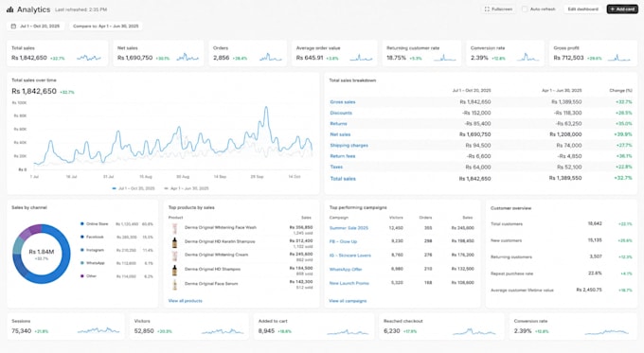Open the Sessions metric card
The width and height of the screenshot is (644, 353).
coord(65,327)
